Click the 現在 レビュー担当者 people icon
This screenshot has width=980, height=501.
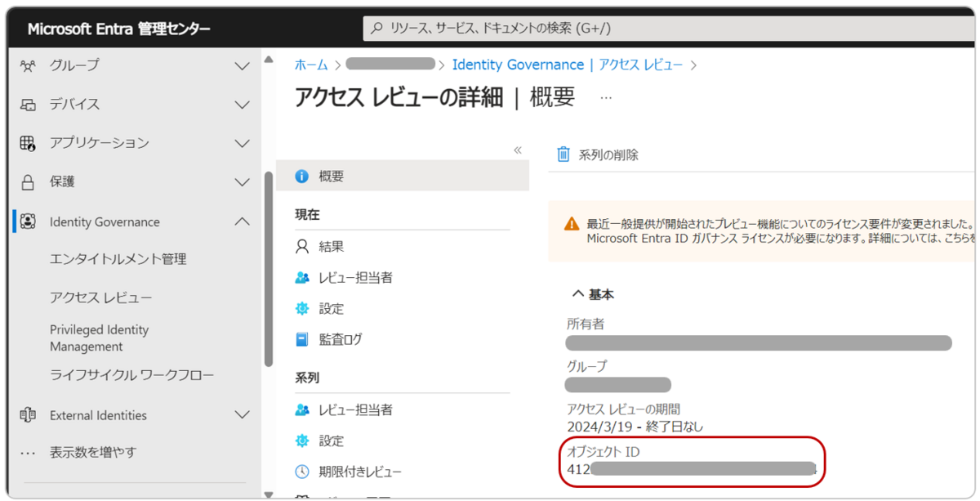click(x=302, y=278)
